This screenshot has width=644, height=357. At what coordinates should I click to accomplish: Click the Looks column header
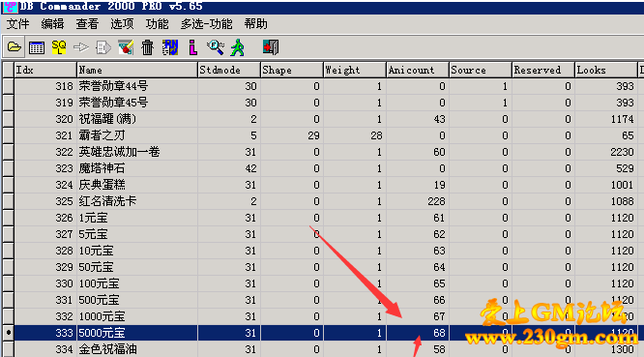605,70
